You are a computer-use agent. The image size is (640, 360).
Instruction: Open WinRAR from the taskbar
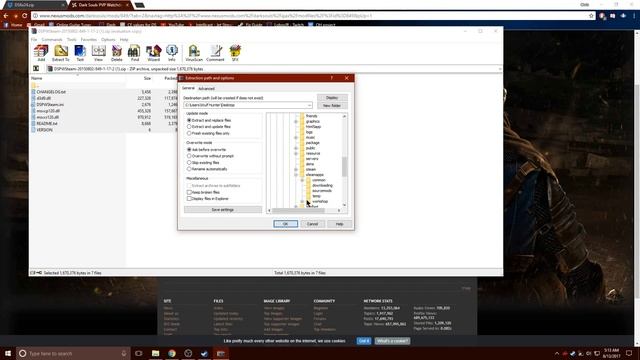click(221, 353)
